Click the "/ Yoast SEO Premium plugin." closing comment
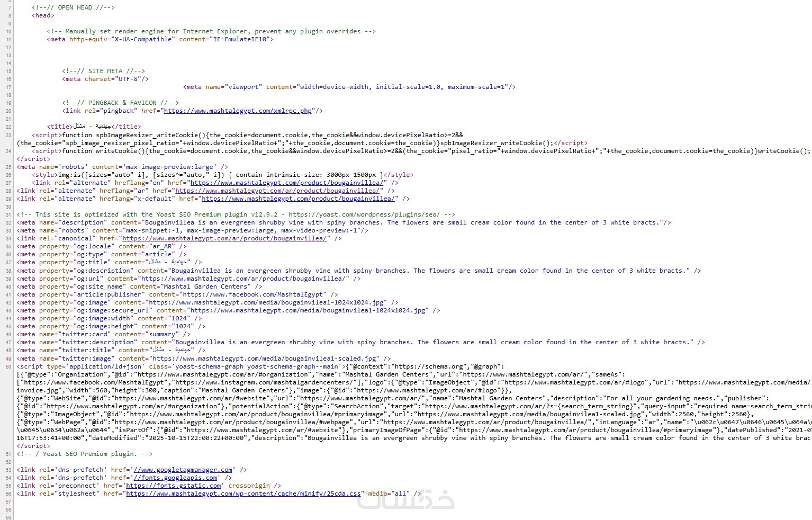Viewport: 812px width, 520px height. click(x=85, y=454)
